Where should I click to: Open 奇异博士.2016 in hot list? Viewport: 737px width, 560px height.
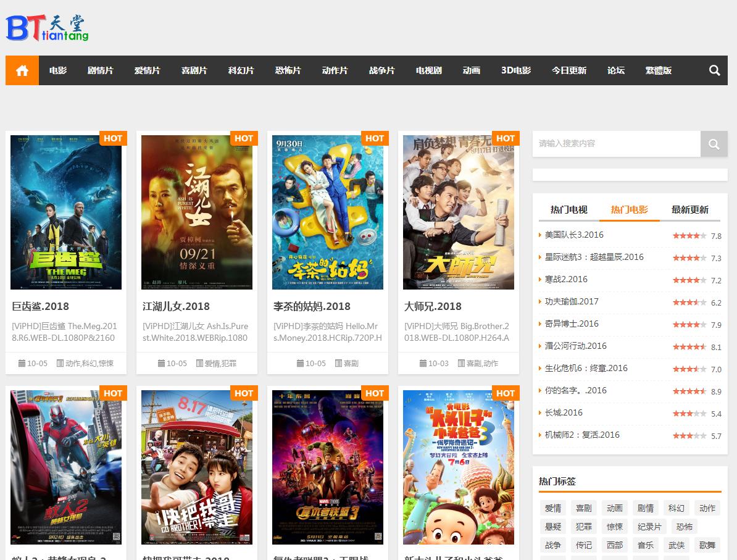pos(572,324)
